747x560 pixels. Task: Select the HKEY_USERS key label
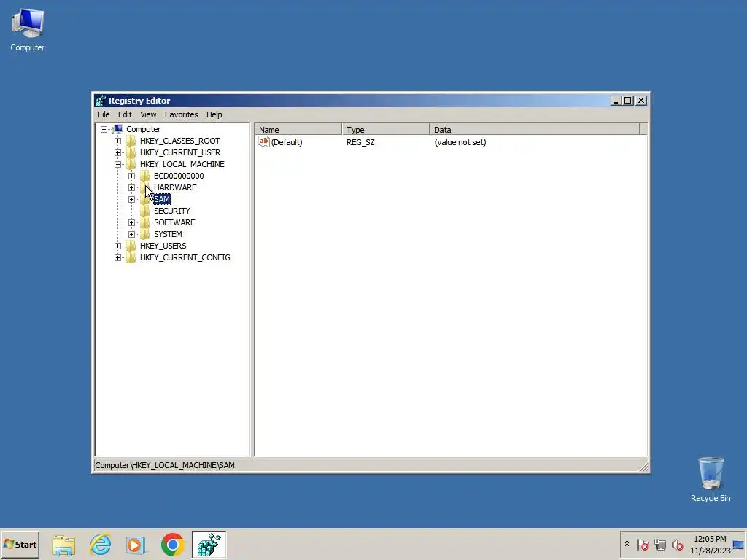pos(163,246)
